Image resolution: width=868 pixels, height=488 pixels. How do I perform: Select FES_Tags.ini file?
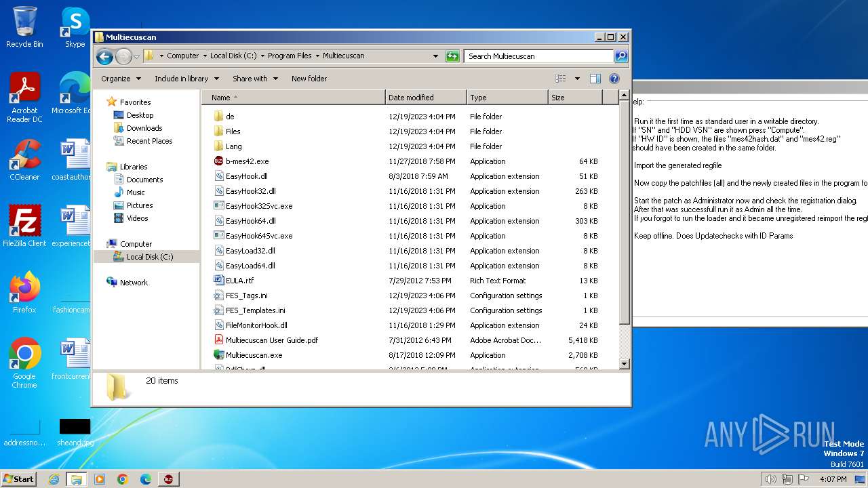[x=246, y=296]
